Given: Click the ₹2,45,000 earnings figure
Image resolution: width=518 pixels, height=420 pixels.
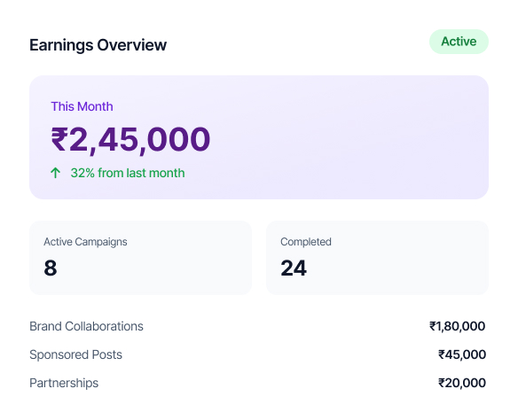Looking at the screenshot, I should click(130, 140).
